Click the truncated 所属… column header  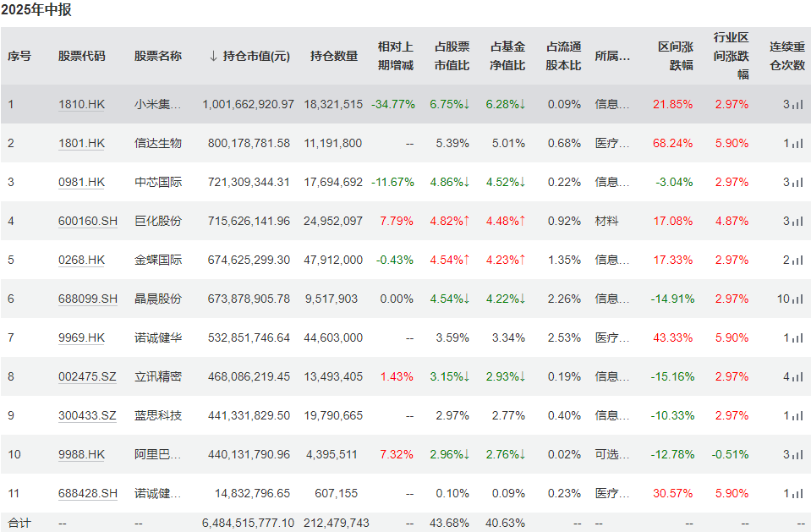click(612, 56)
